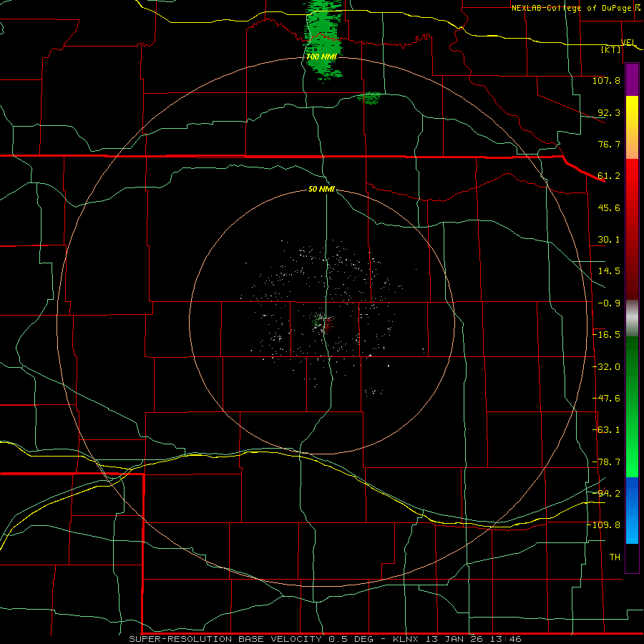Click the radar site clutter at map center
Image resolution: width=644 pixels, height=644 pixels.
coord(323,323)
